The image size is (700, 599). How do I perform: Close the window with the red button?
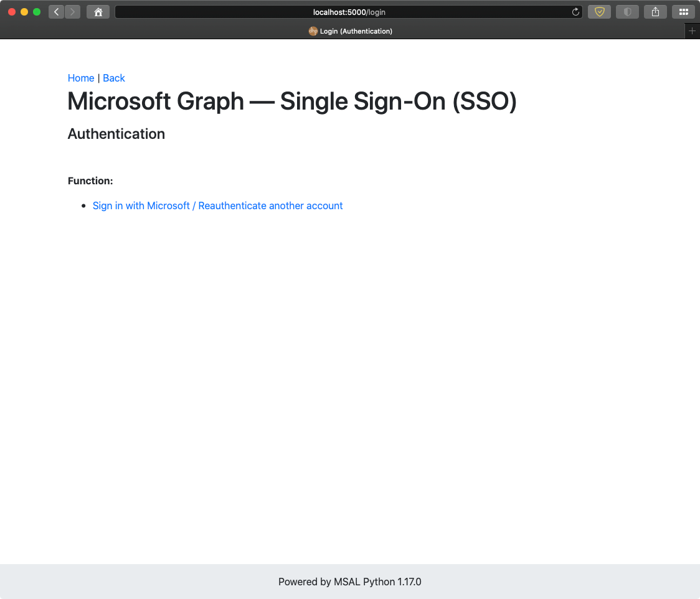coord(12,12)
